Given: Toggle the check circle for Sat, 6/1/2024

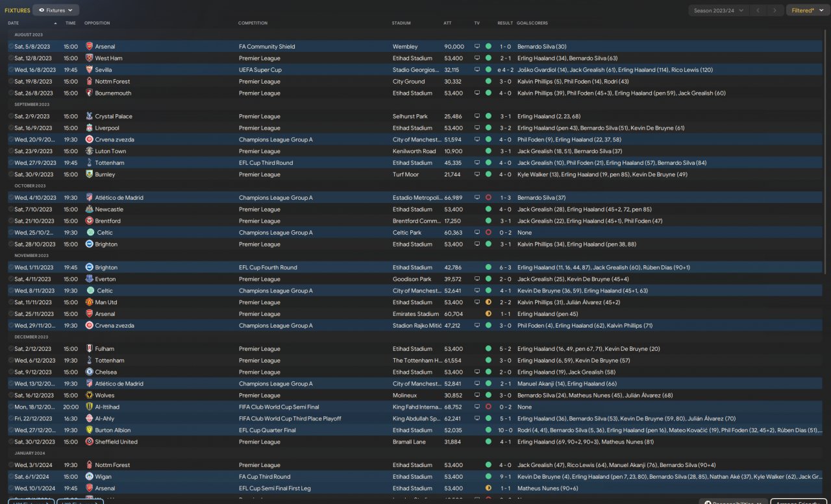Looking at the screenshot, I should (11, 477).
